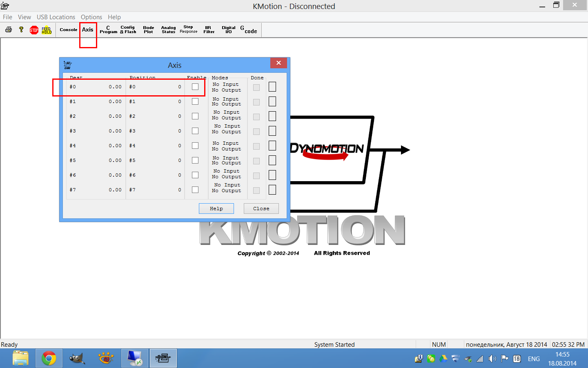Click the KMotion taskbar button
This screenshot has width=588, height=368.
pyautogui.click(x=163, y=359)
